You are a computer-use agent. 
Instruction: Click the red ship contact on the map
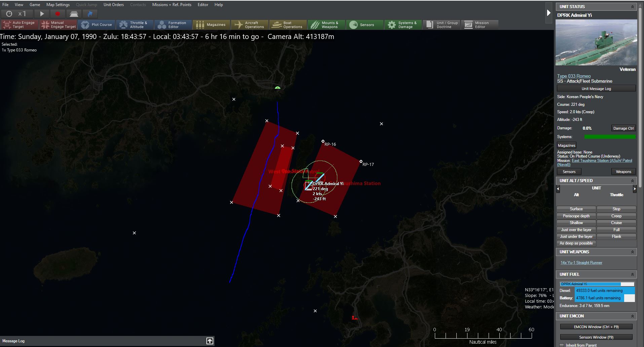(354, 317)
